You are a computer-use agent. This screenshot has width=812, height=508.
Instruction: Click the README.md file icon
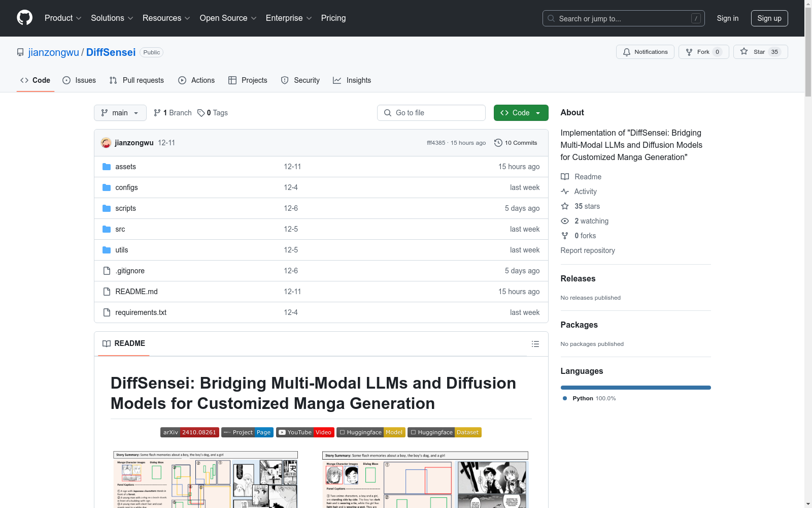(x=107, y=292)
